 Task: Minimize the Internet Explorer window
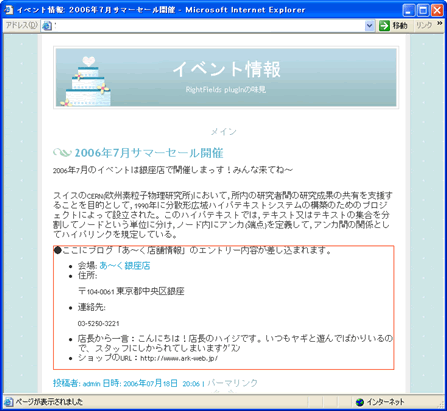coord(409,10)
